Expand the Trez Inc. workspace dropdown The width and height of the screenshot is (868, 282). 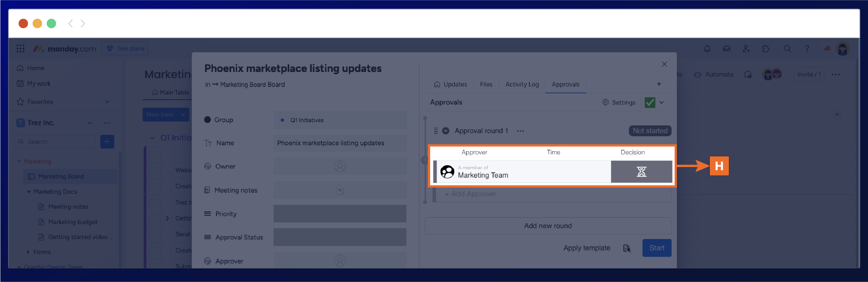point(89,123)
